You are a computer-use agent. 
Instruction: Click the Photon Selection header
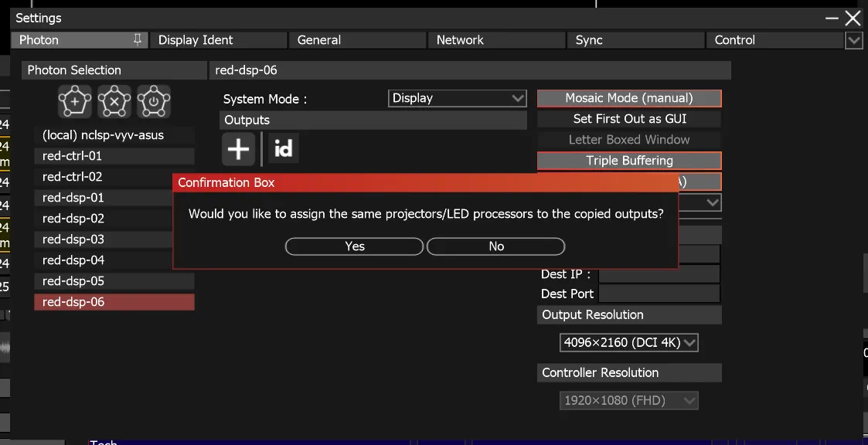tap(114, 70)
